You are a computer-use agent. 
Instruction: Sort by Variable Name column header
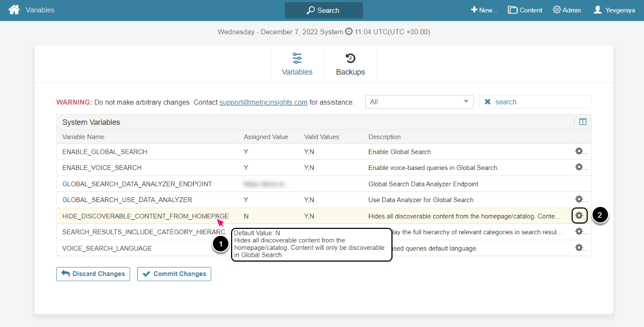click(83, 137)
